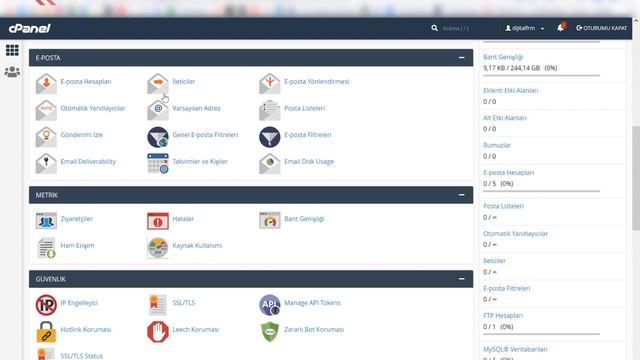The image size is (640, 360).
Task: Open the Hotlink Koruması padlock icon
Action: pos(46,331)
